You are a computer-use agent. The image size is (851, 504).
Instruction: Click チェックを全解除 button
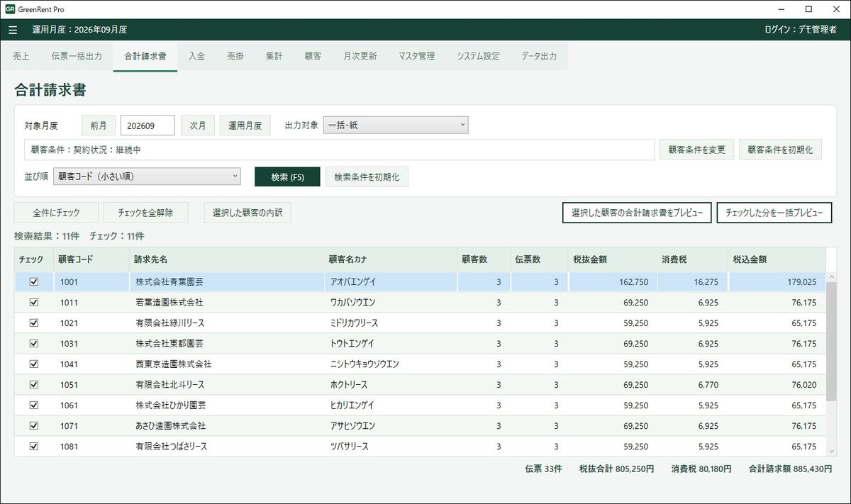147,213
